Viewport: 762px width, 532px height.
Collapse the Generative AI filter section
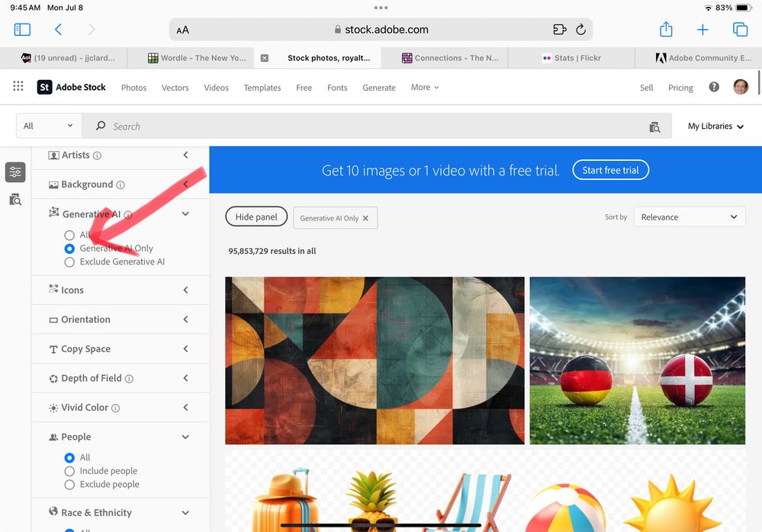185,213
